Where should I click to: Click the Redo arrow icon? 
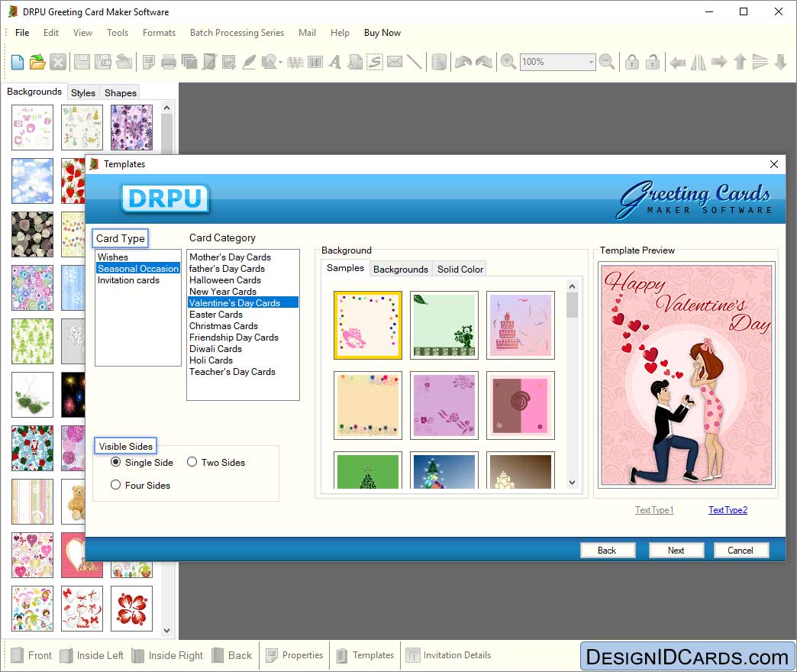(x=484, y=62)
